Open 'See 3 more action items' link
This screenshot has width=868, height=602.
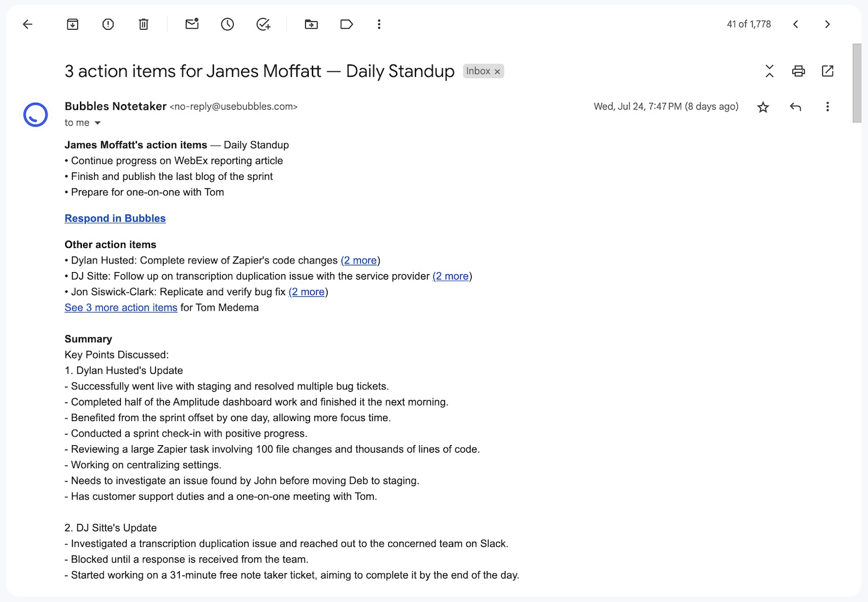(121, 308)
